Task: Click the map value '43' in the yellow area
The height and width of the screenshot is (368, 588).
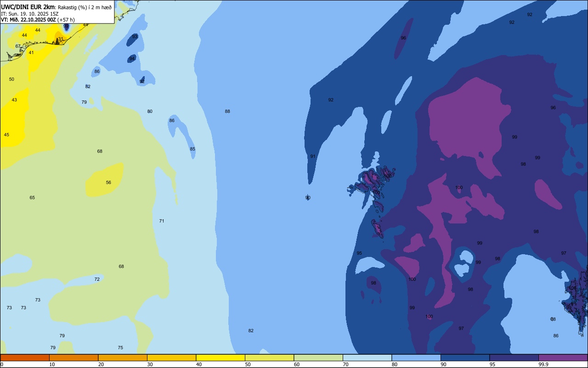Action: 14,100
